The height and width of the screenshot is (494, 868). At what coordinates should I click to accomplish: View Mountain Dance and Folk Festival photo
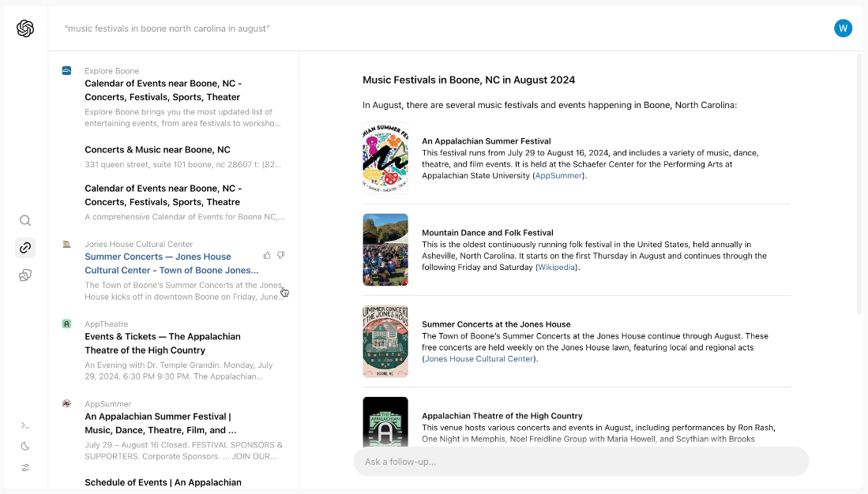point(385,250)
